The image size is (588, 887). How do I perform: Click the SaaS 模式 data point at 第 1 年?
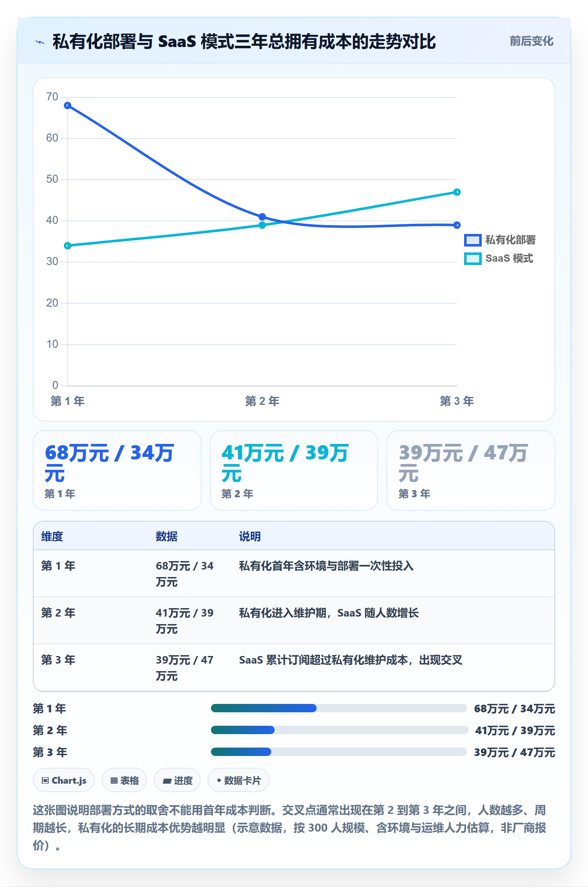[x=68, y=246]
